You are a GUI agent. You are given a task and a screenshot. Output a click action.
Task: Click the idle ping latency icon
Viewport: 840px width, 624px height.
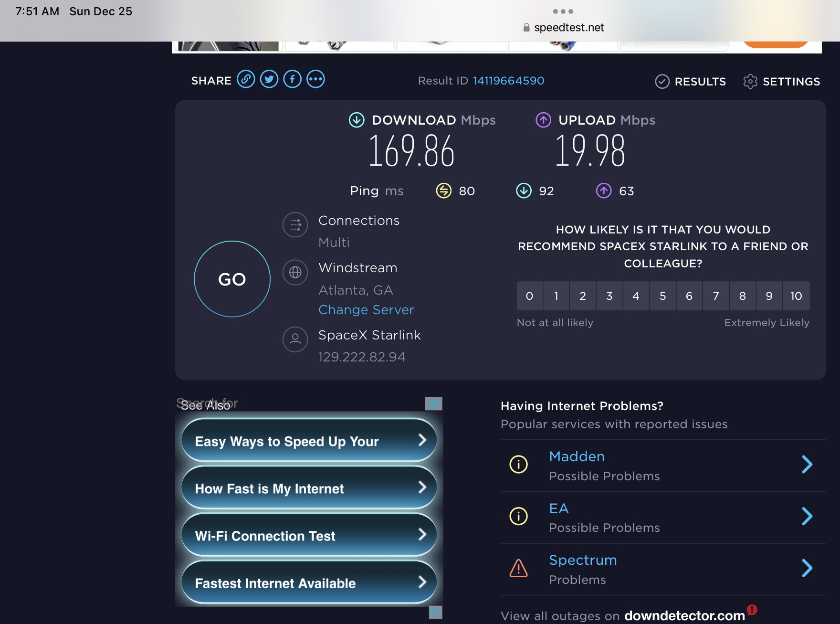(444, 190)
